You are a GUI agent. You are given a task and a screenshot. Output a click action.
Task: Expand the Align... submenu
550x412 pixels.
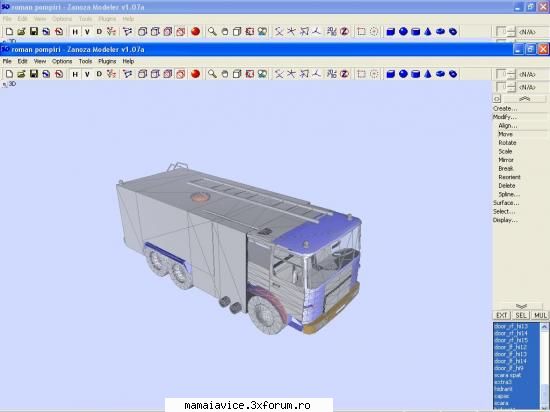(x=508, y=126)
